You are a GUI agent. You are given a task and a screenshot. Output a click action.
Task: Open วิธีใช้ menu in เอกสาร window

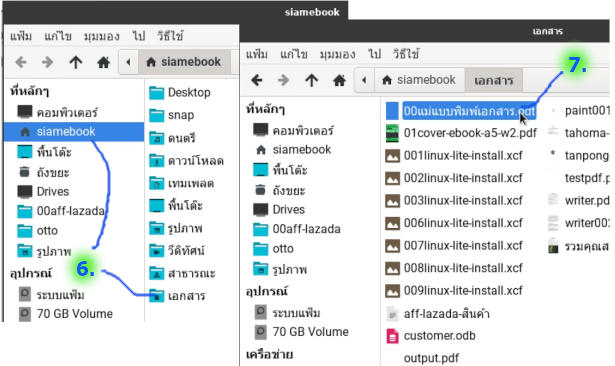(x=406, y=54)
